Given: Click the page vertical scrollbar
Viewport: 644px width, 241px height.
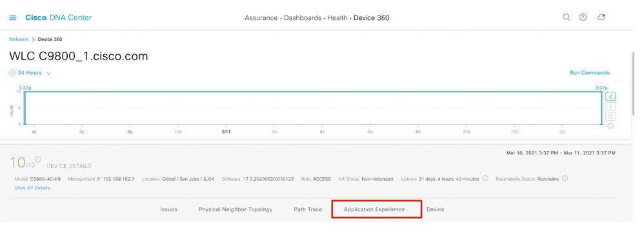Looking at the screenshot, I should [633, 83].
